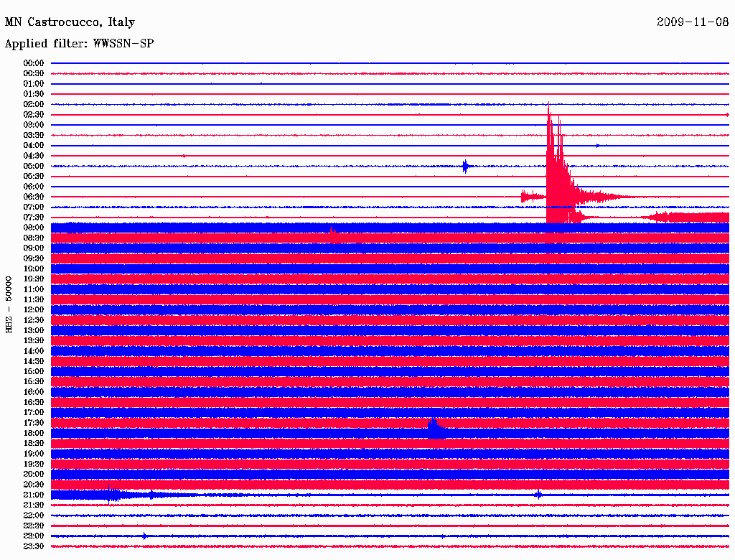Select the 21:30 time label
The width and height of the screenshot is (735, 560).
(34, 505)
